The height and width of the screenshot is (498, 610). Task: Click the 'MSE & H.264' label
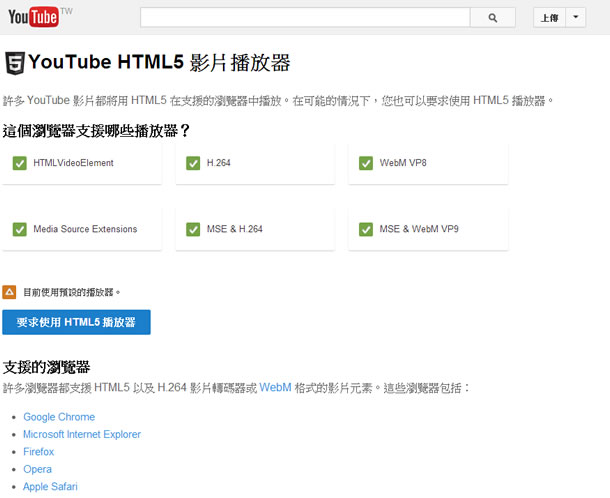pos(235,229)
